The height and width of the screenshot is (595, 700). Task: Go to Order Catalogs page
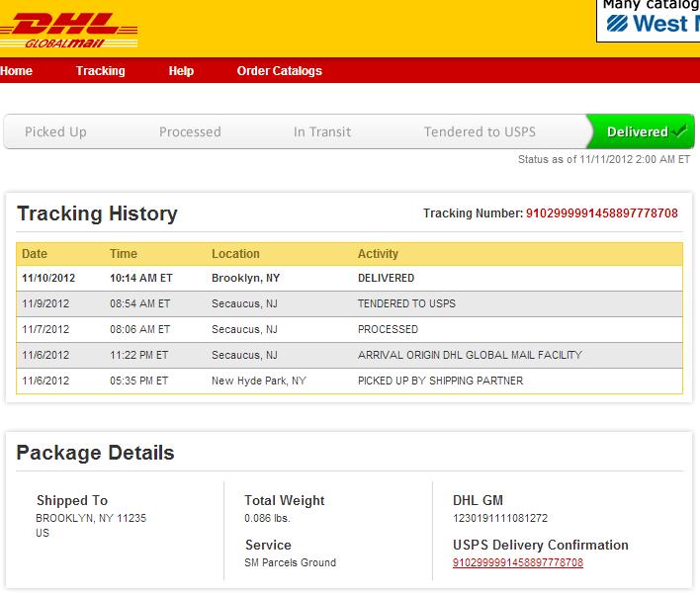[x=280, y=70]
